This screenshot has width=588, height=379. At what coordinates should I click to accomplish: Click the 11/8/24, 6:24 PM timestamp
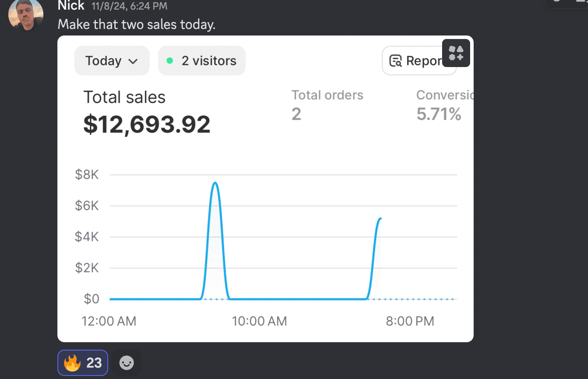(129, 6)
